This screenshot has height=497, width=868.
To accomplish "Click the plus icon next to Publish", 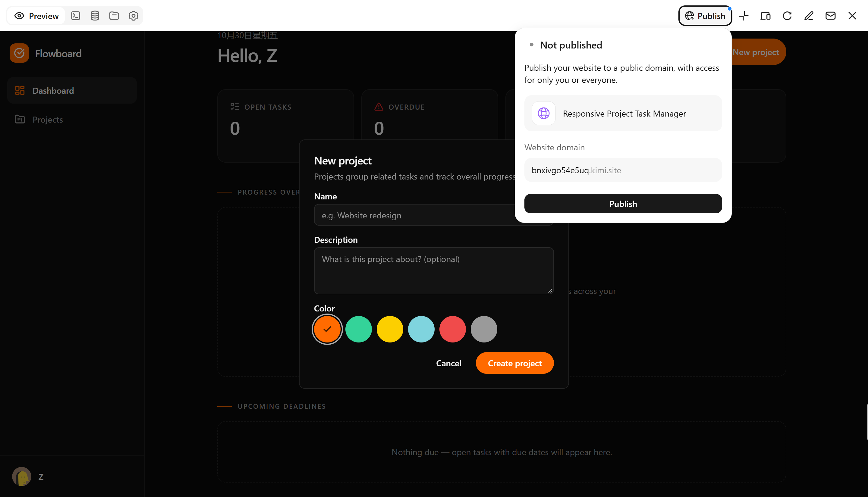I will coord(744,16).
